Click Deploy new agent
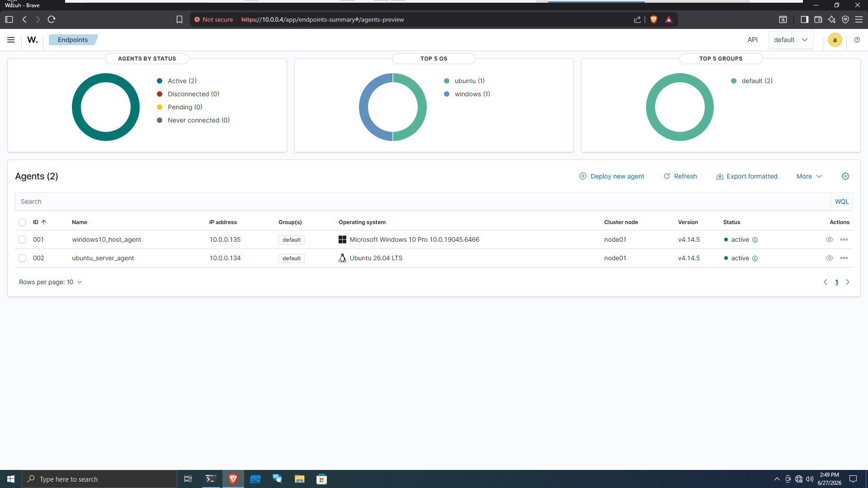This screenshot has width=868, height=488. click(x=612, y=176)
